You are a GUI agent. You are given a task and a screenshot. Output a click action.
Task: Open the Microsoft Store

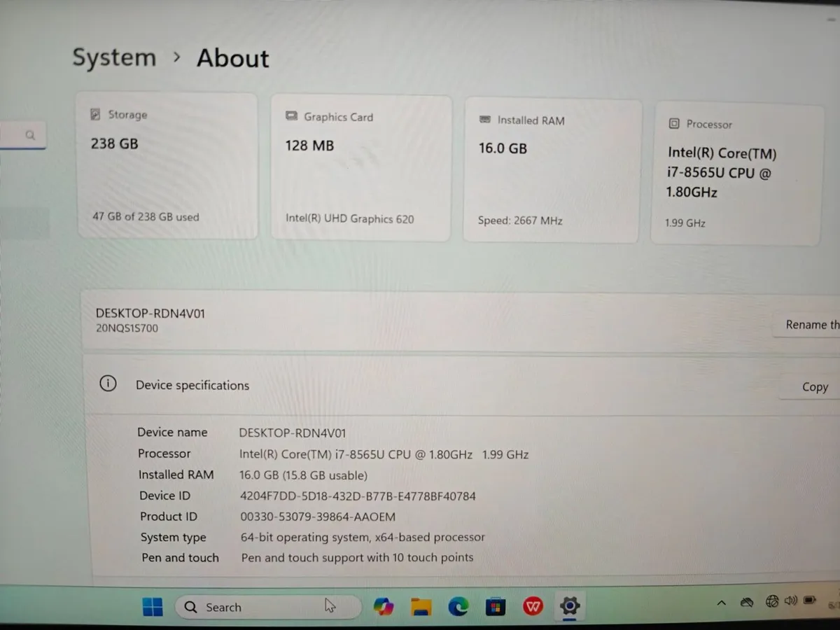(x=496, y=606)
